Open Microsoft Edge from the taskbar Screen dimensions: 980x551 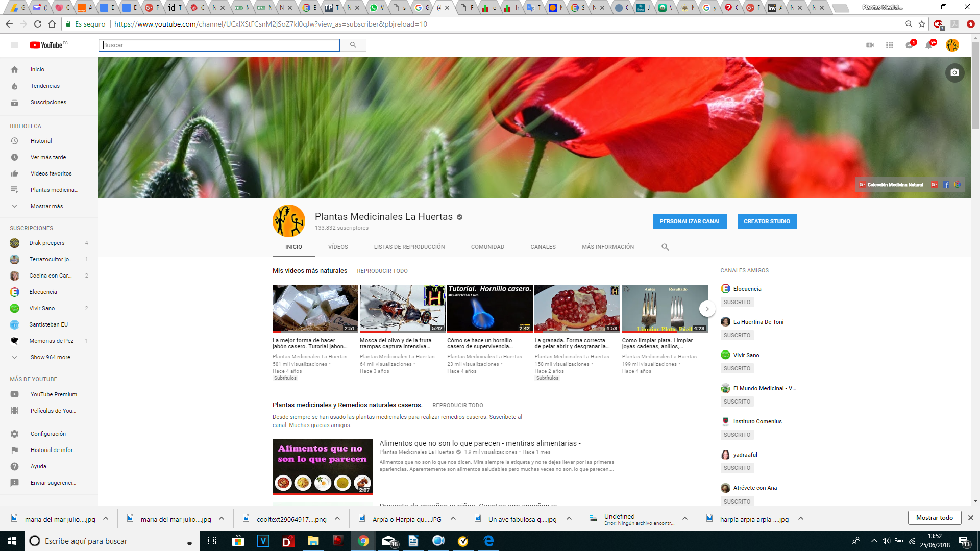(488, 541)
